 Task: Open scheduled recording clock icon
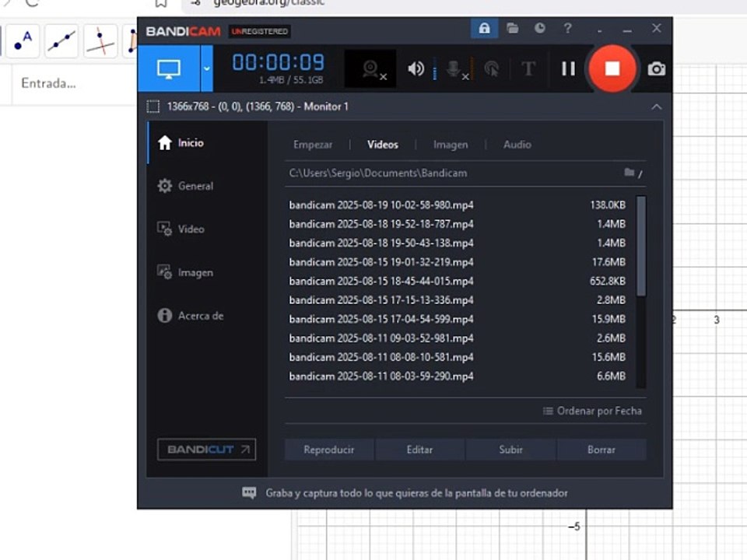point(540,28)
